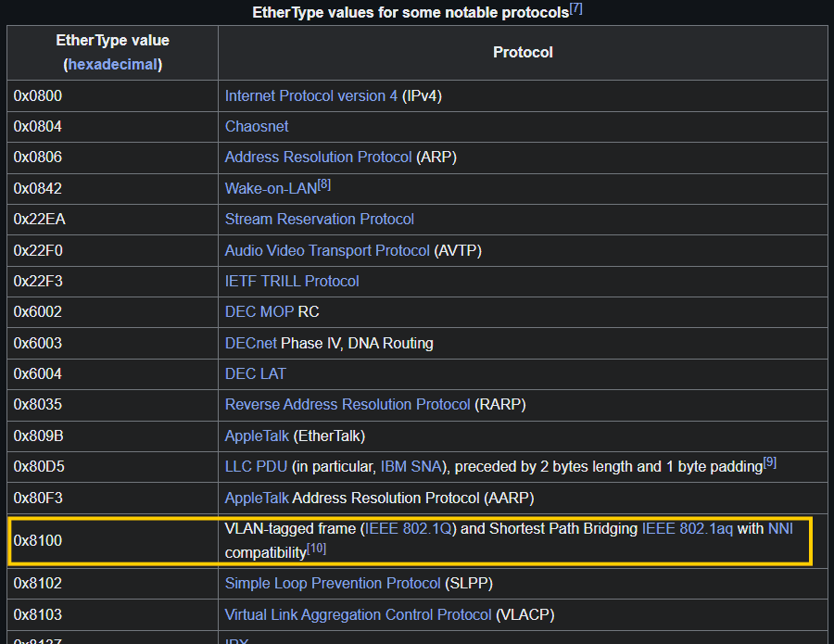Open the IEEE 802.1Q link
The image size is (834, 644).
[x=409, y=528]
